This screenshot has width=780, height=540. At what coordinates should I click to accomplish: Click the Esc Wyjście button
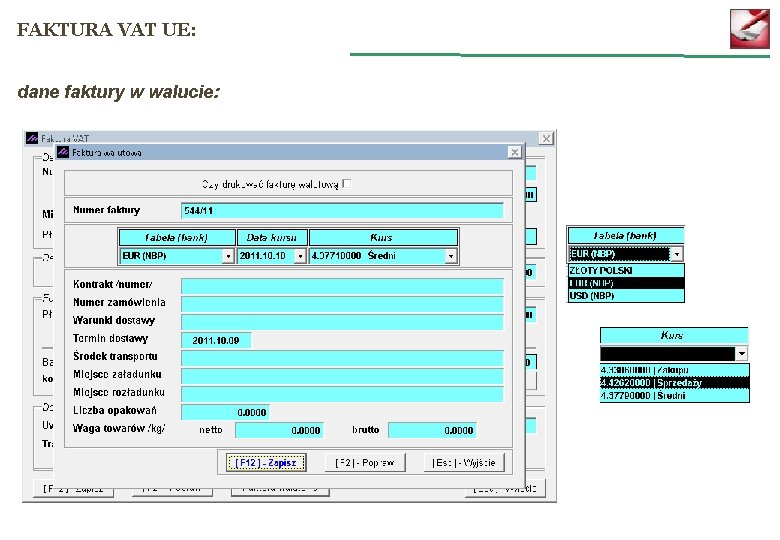tap(464, 463)
